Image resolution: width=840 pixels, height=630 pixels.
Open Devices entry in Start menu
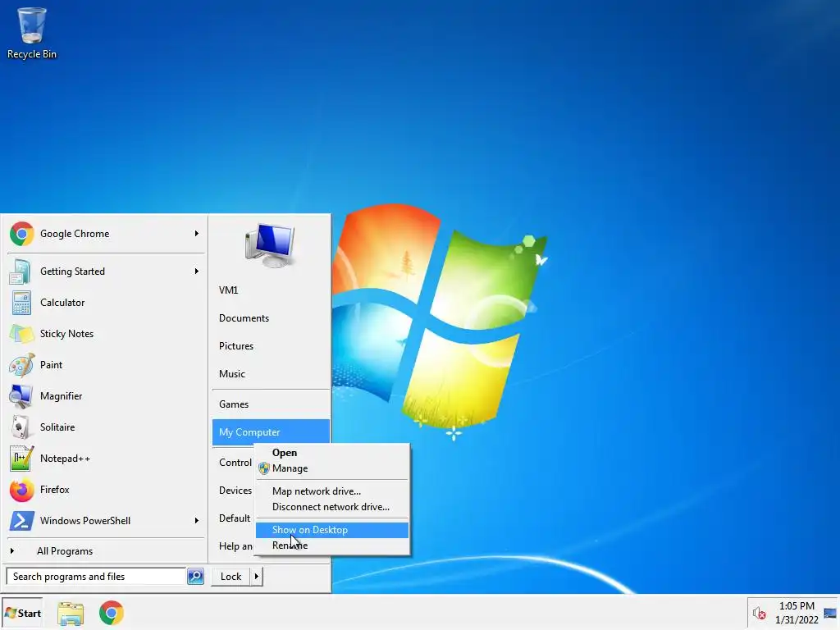[x=235, y=491]
